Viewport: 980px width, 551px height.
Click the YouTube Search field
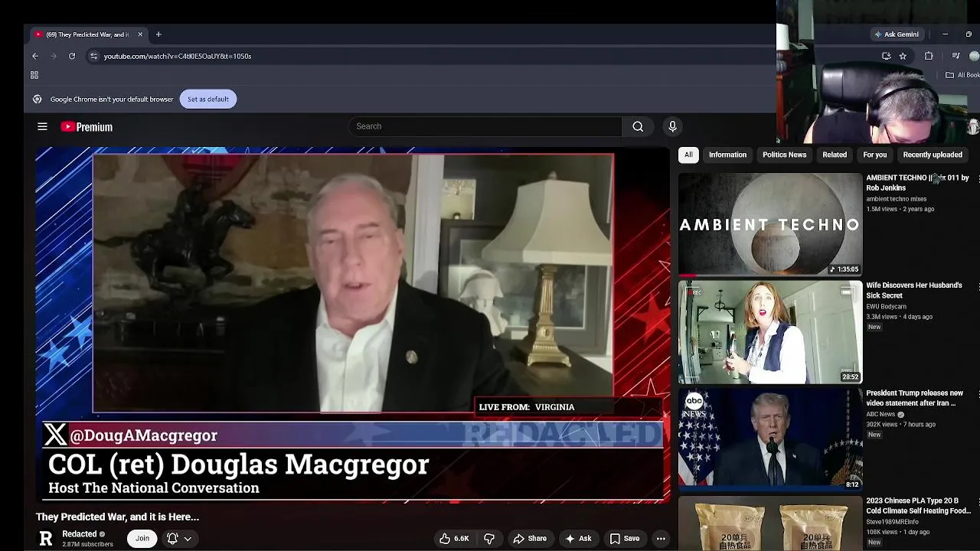(485, 126)
